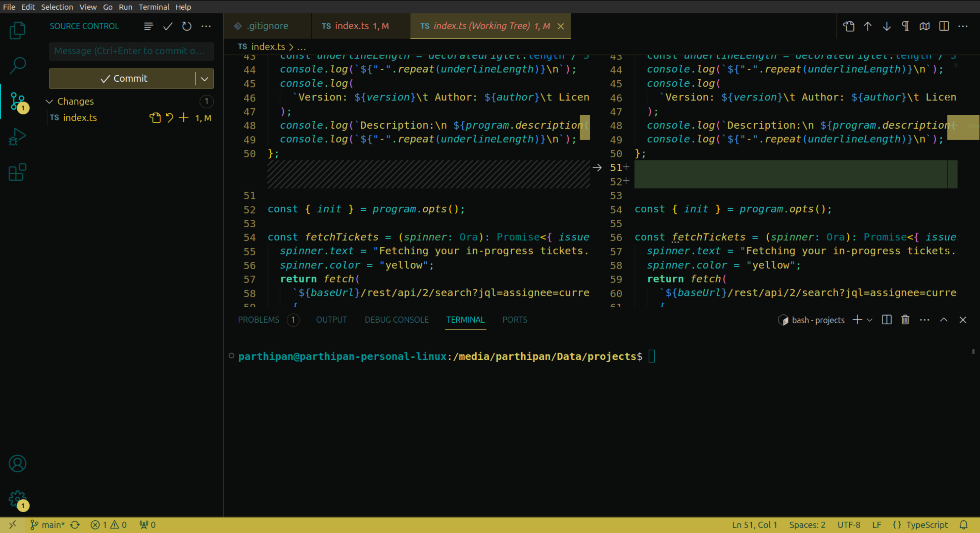980x533 pixels.
Task: Select bash - projects terminal
Action: [812, 320]
